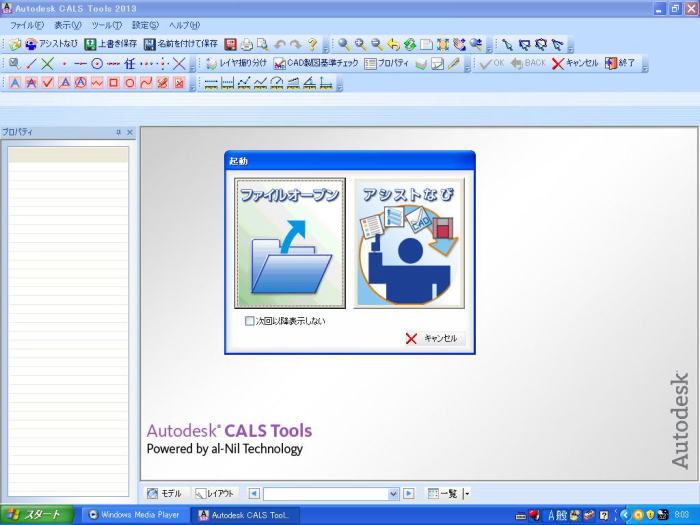Open the ツール menu
This screenshot has height=525, width=700.
tap(106, 25)
